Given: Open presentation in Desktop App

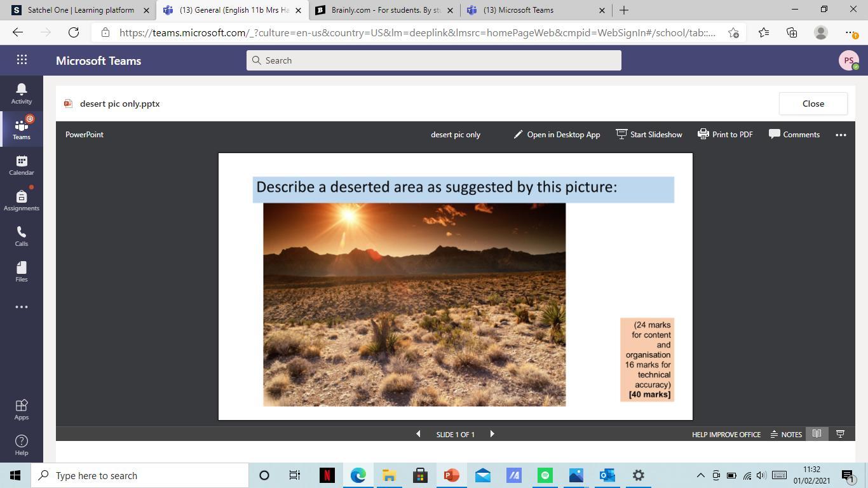Looking at the screenshot, I should 557,134.
